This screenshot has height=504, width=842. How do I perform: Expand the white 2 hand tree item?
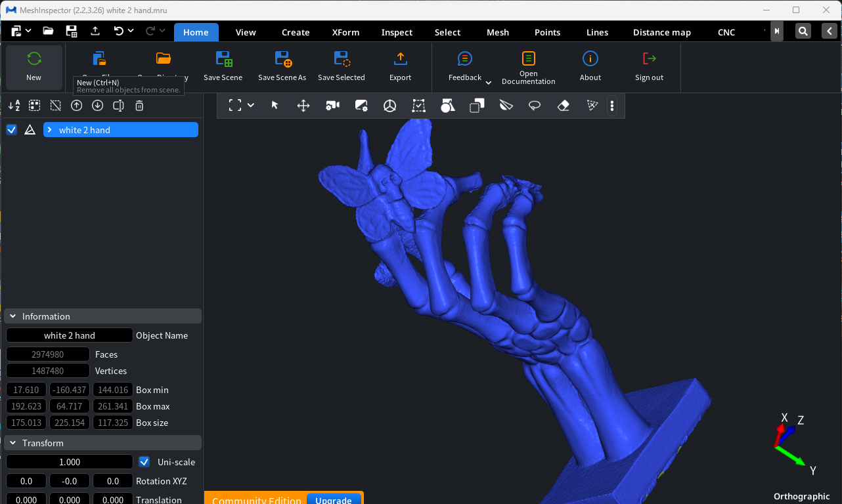49,129
